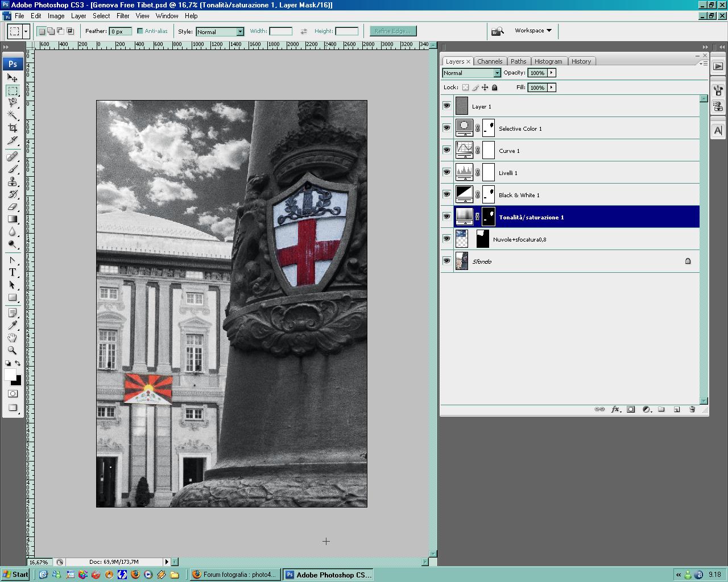Select the Dodge tool
Screen dimensions: 728x582
(x=13, y=244)
